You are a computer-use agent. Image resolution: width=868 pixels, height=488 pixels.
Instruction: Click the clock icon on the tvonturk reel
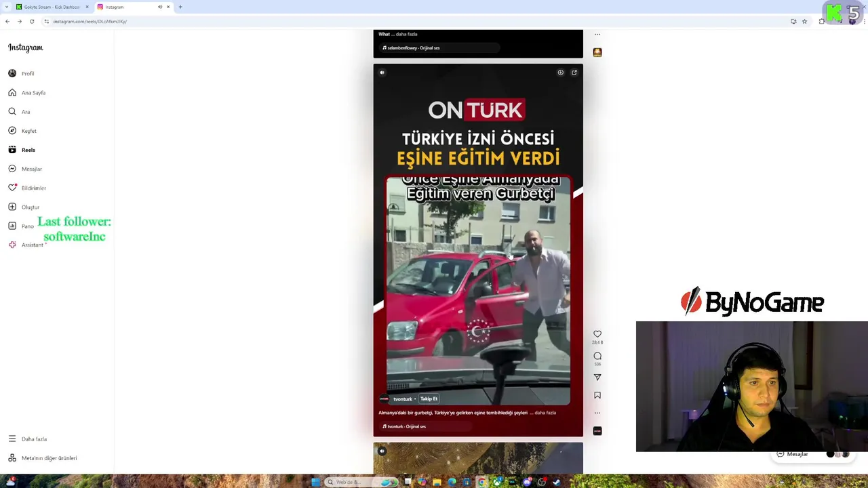[x=560, y=73]
